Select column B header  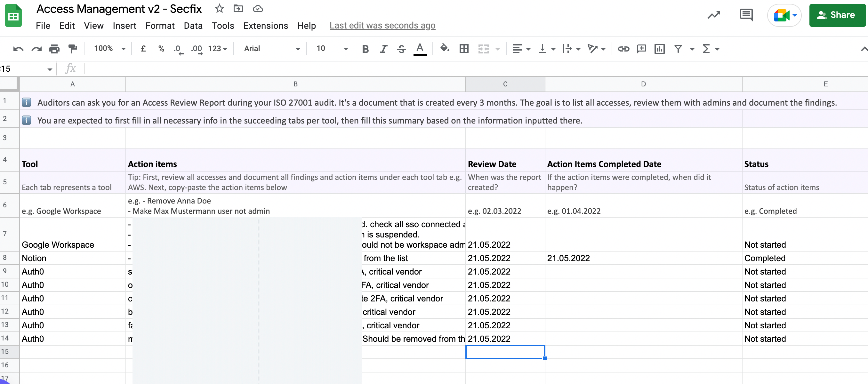pyautogui.click(x=295, y=84)
